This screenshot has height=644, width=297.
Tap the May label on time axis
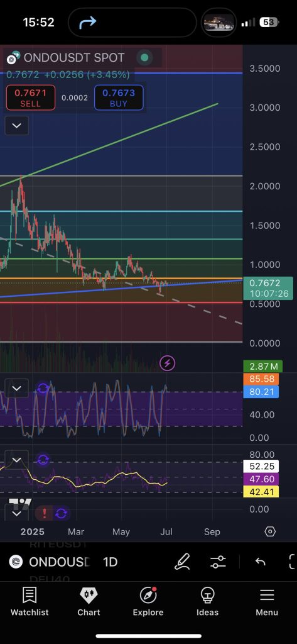pyautogui.click(x=121, y=531)
